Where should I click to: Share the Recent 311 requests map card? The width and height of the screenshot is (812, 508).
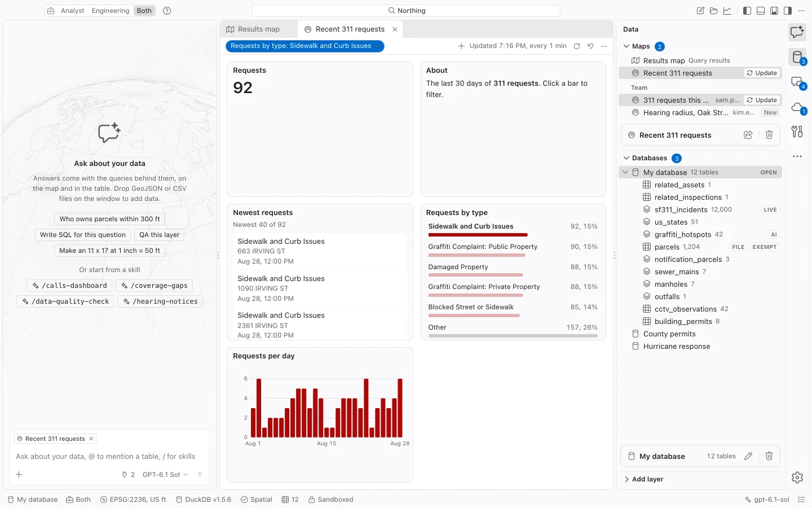pos(748,135)
